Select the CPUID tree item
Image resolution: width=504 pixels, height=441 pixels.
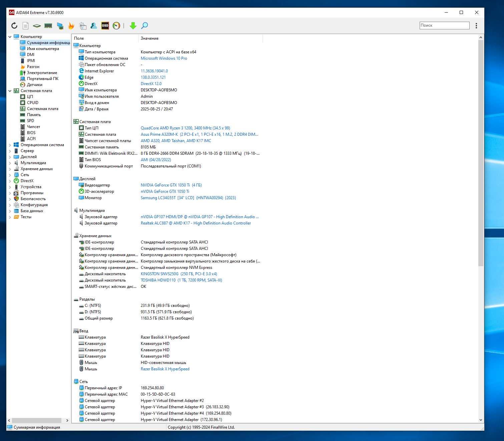tap(33, 103)
